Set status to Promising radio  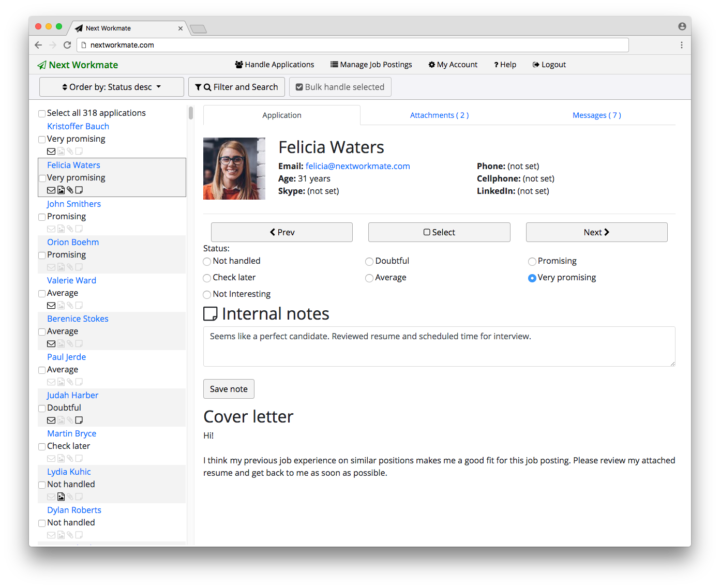coord(532,262)
